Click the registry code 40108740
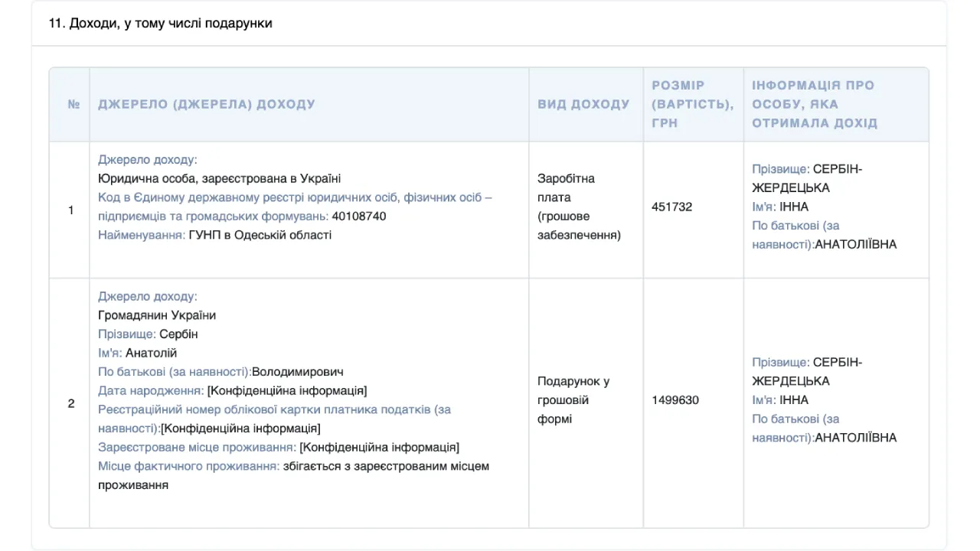Image resolution: width=980 pixels, height=551 pixels. [359, 217]
